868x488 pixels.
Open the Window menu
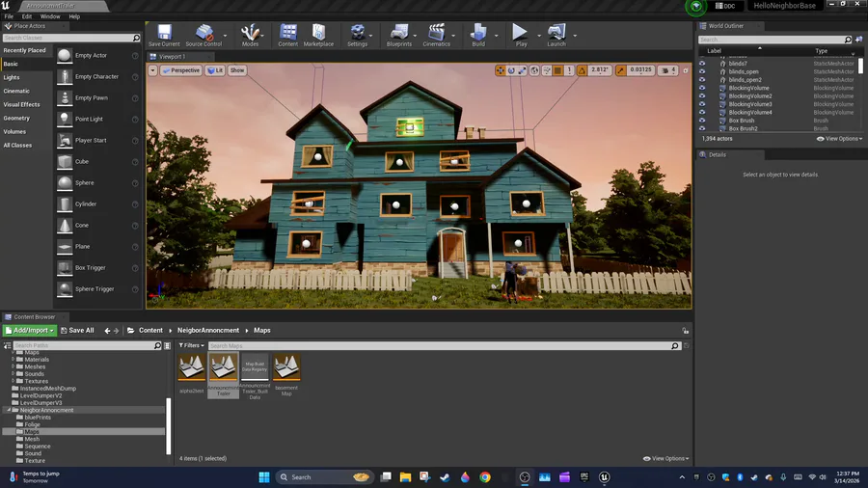pyautogui.click(x=49, y=16)
